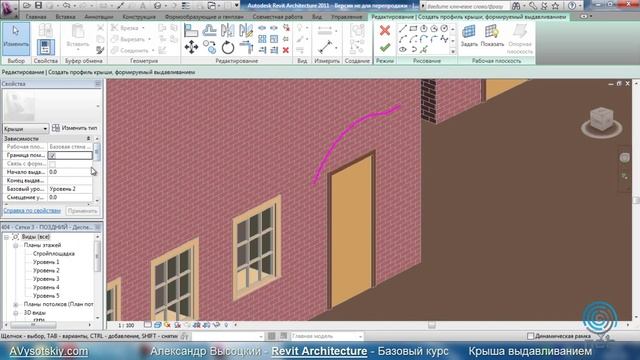Open the Конструкция ribbon tab
Screen dimensions: 640x360
[139, 17]
